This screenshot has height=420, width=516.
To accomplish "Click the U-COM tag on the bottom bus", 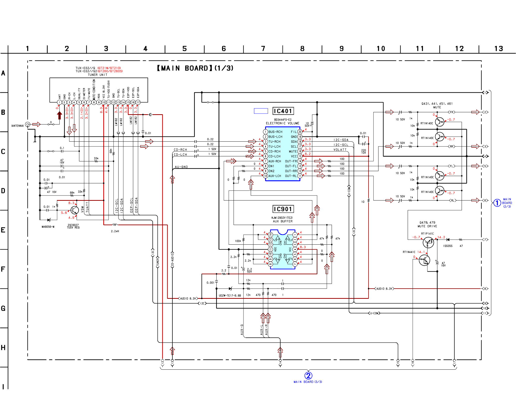I will (x=374, y=313).
